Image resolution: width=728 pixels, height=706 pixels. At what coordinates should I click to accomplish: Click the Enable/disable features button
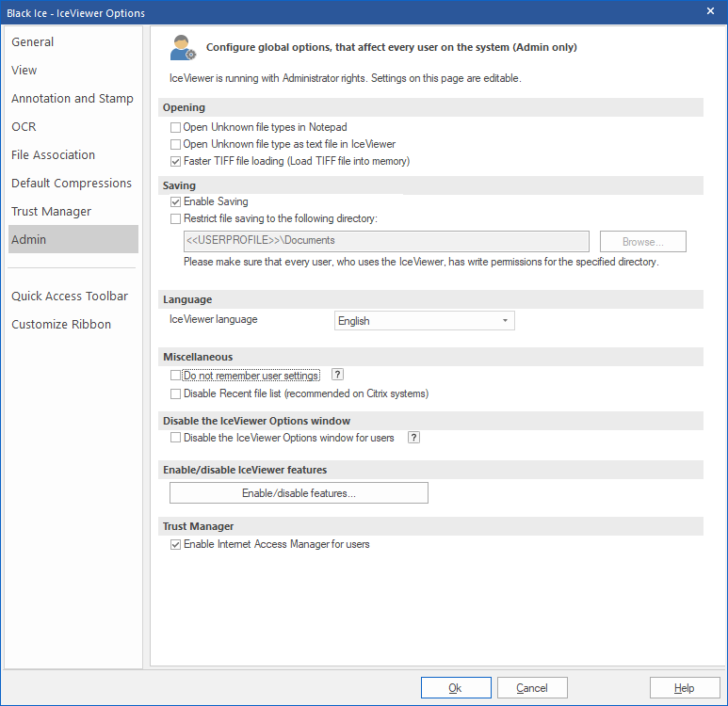pyautogui.click(x=299, y=493)
